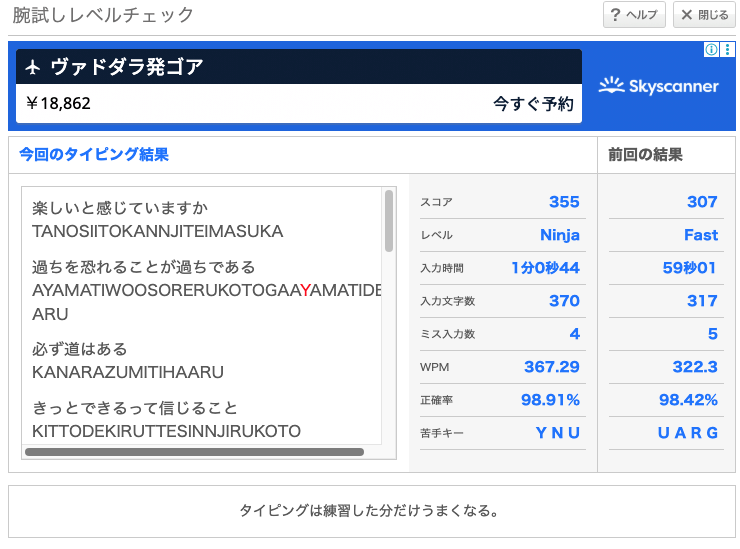Click 今すぐ予約 in the flight ad
The width and height of the screenshot is (740, 549).
tap(533, 103)
